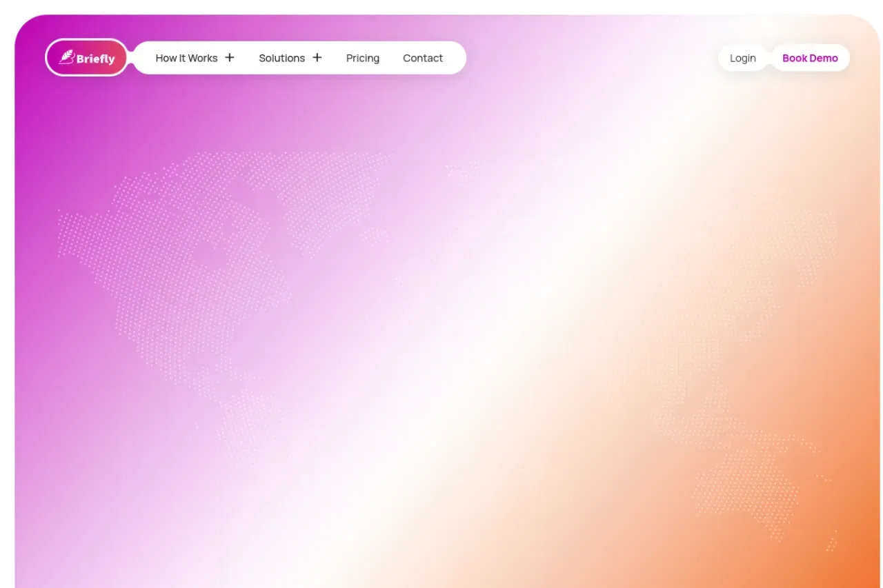Click the Book Demo button
The width and height of the screenshot is (883, 588).
click(810, 58)
